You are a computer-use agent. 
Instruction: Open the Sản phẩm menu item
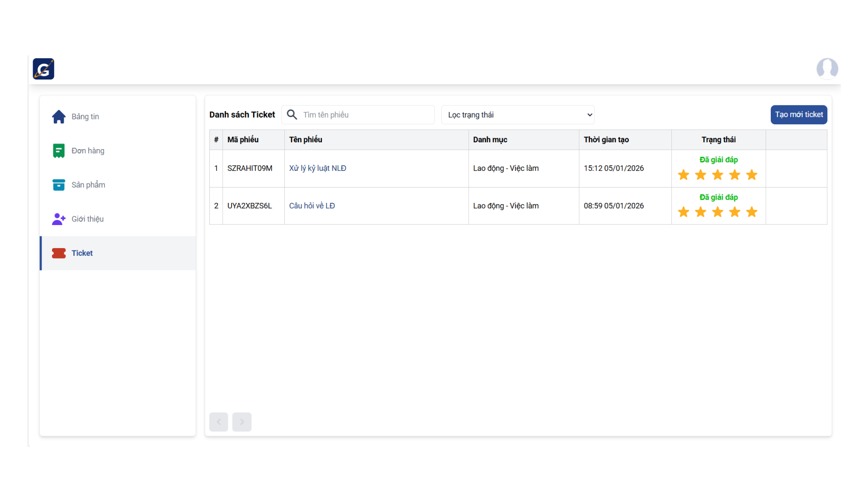click(88, 185)
